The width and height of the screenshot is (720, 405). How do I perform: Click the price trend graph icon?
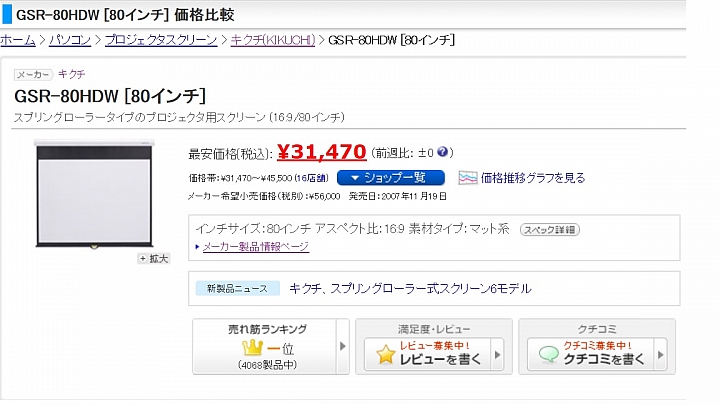click(468, 178)
